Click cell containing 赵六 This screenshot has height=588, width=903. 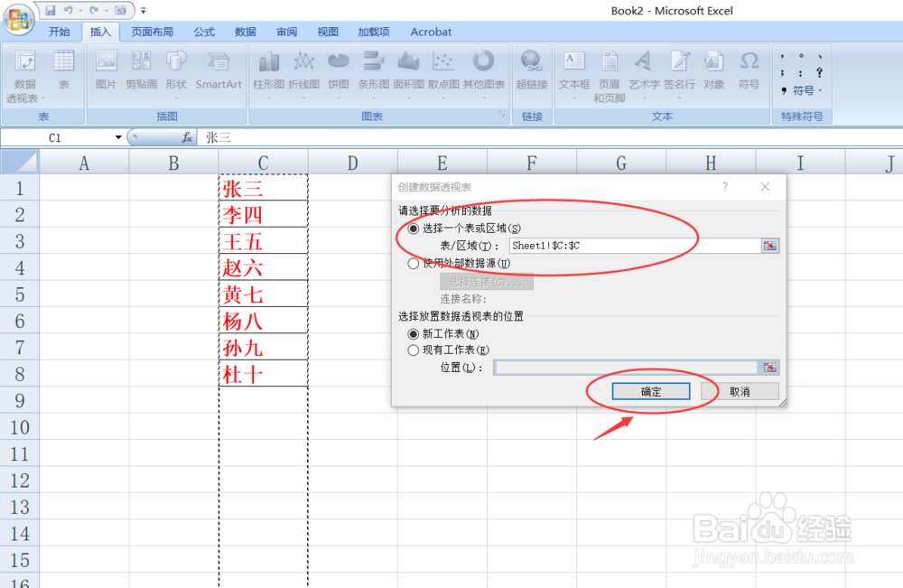[263, 267]
